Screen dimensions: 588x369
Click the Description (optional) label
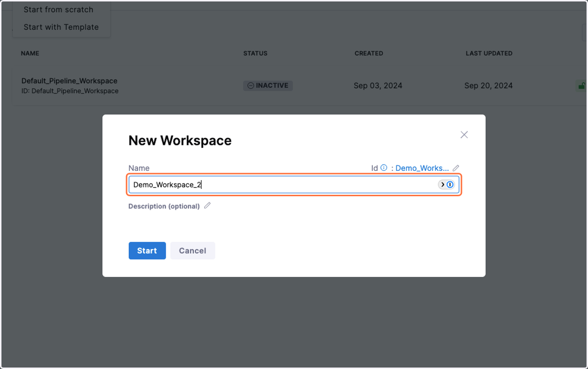[164, 206]
